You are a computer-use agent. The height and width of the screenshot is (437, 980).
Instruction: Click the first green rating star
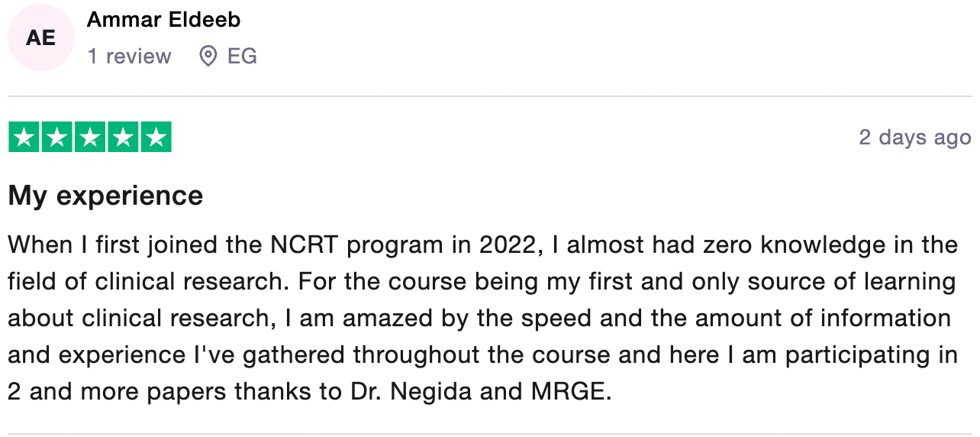(x=24, y=138)
